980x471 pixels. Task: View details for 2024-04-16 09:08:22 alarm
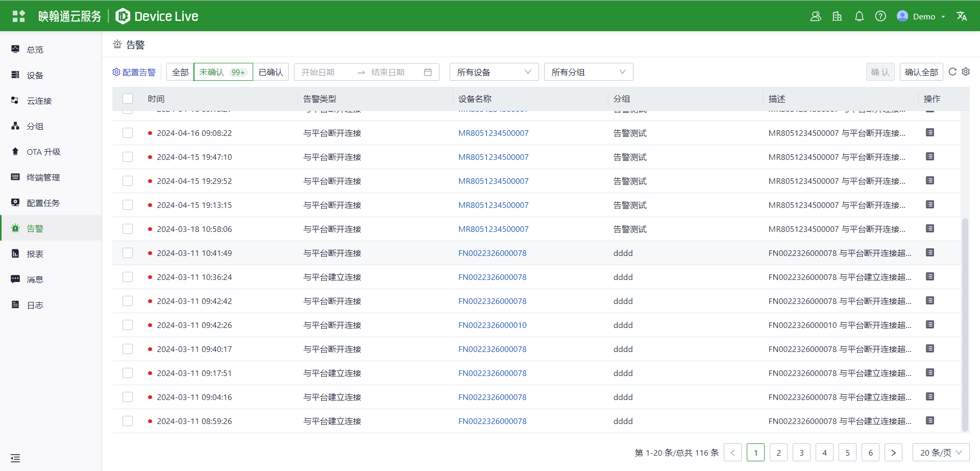[930, 132]
